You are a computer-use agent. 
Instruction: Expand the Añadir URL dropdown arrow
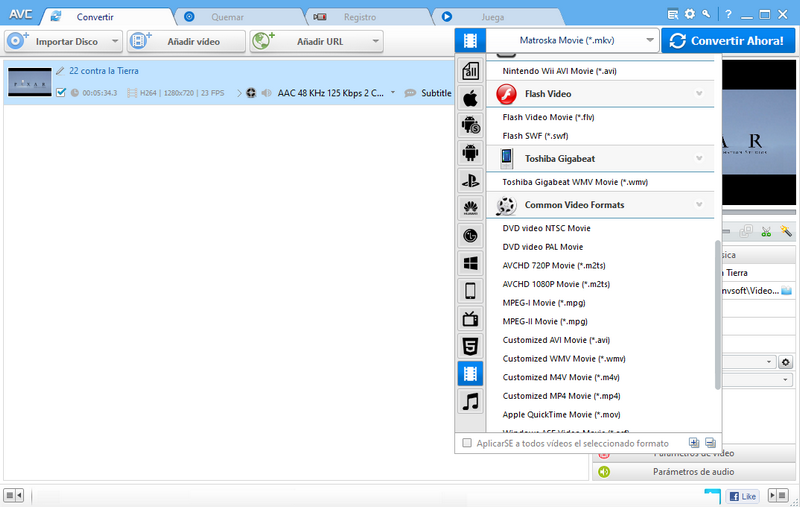pyautogui.click(x=376, y=41)
